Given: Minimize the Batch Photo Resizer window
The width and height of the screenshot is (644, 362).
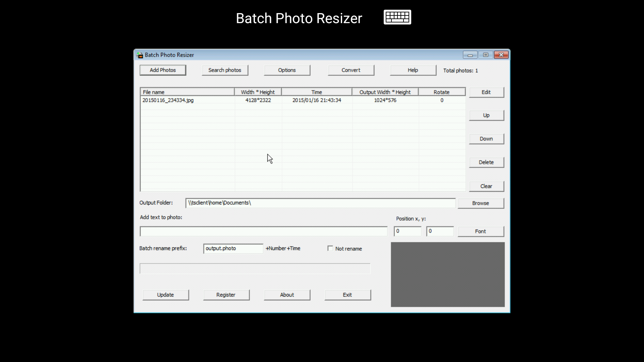Looking at the screenshot, I should point(470,55).
